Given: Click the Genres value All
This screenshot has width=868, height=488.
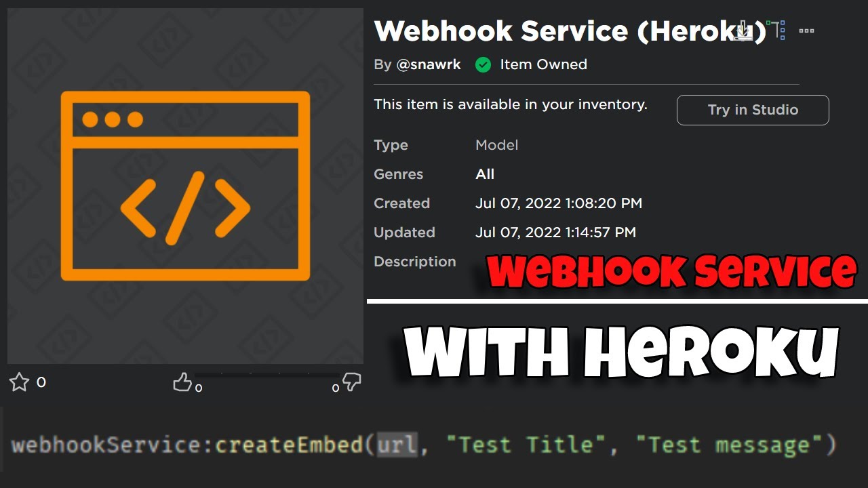Looking at the screenshot, I should [x=485, y=174].
